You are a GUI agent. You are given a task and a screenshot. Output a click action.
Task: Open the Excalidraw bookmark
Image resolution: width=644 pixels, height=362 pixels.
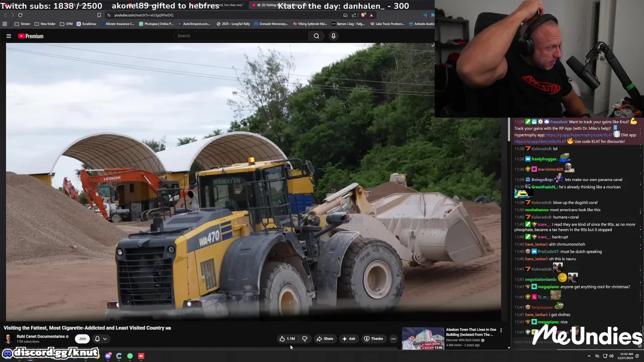pyautogui.click(x=86, y=24)
